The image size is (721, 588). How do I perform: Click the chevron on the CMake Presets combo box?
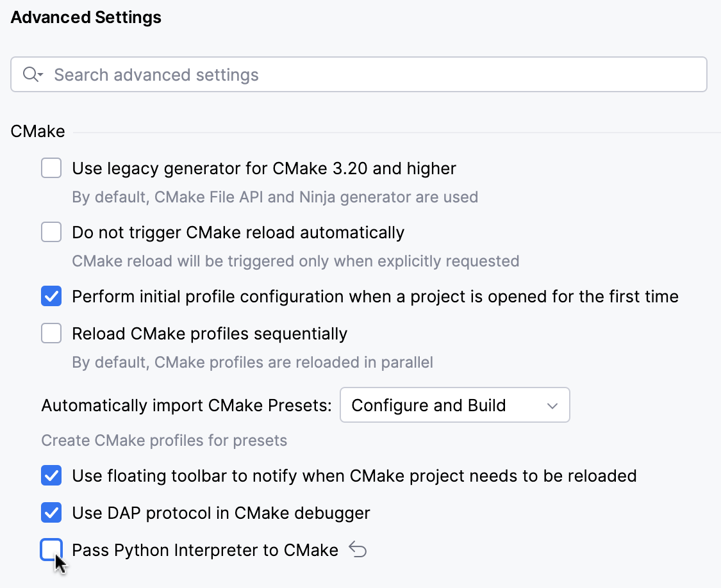coord(552,405)
